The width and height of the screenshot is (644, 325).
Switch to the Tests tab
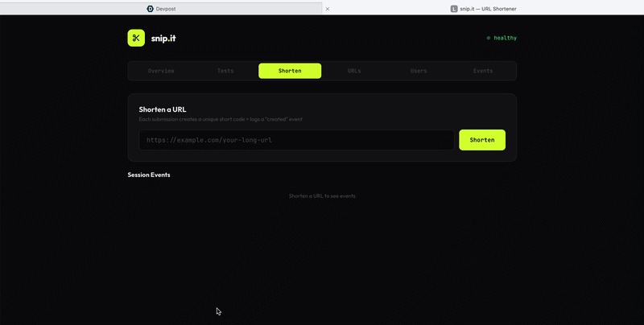click(x=225, y=71)
